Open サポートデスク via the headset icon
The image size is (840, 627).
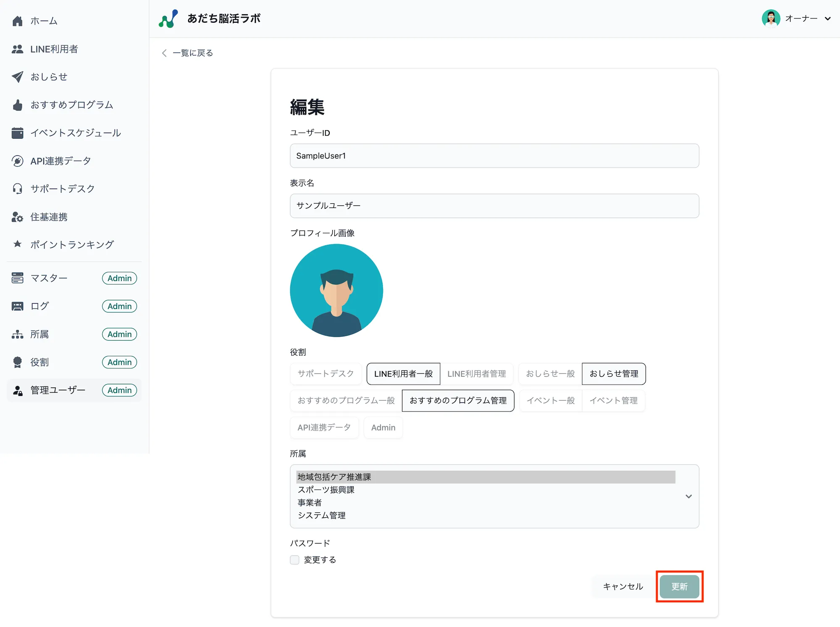[x=17, y=189]
